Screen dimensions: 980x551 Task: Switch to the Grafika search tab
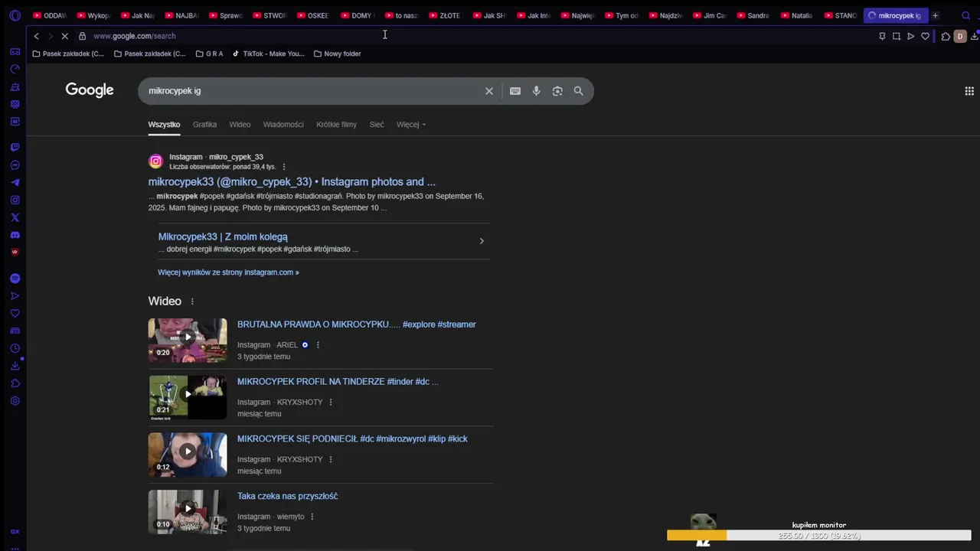[x=204, y=125]
